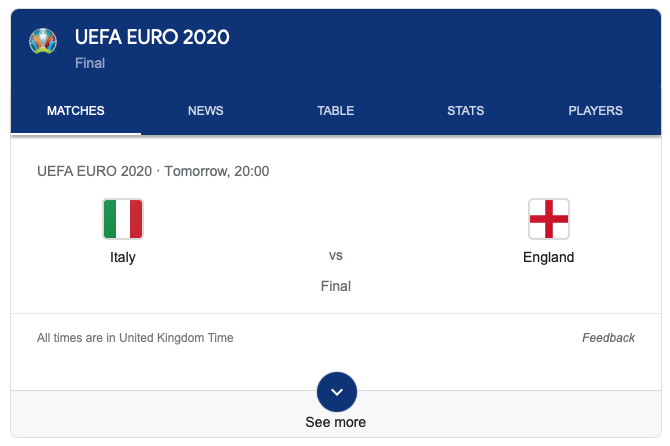Open the NEWS tab

pyautogui.click(x=206, y=111)
